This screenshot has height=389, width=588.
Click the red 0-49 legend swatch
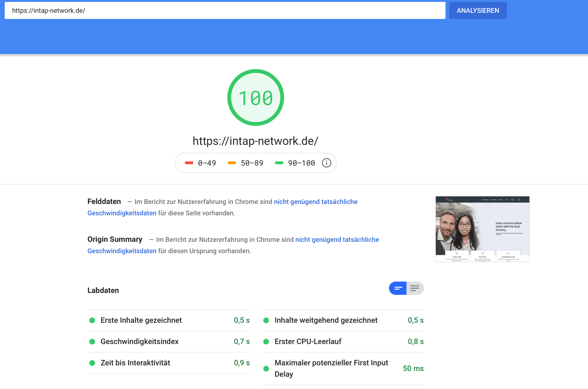(189, 163)
